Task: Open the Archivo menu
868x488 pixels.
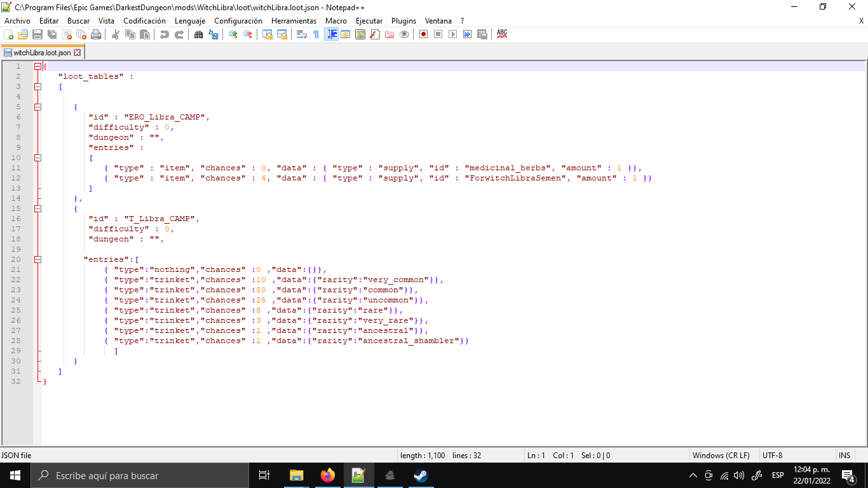Action: coord(17,21)
